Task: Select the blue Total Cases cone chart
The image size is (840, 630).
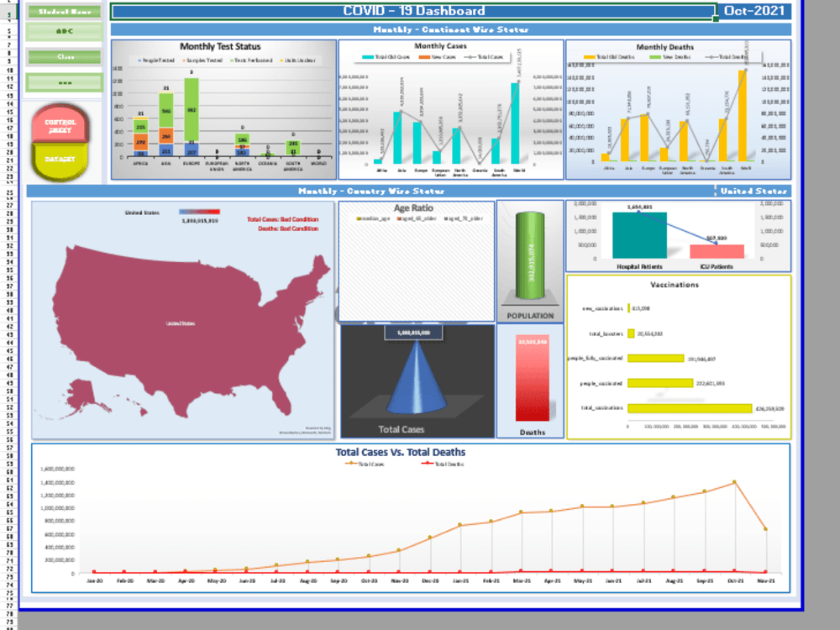Action: [417, 382]
